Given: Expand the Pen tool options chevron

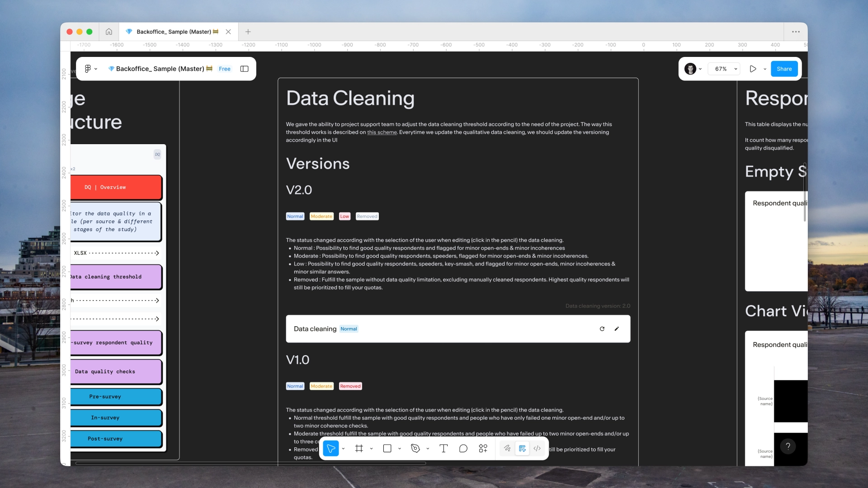Looking at the screenshot, I should (x=427, y=448).
